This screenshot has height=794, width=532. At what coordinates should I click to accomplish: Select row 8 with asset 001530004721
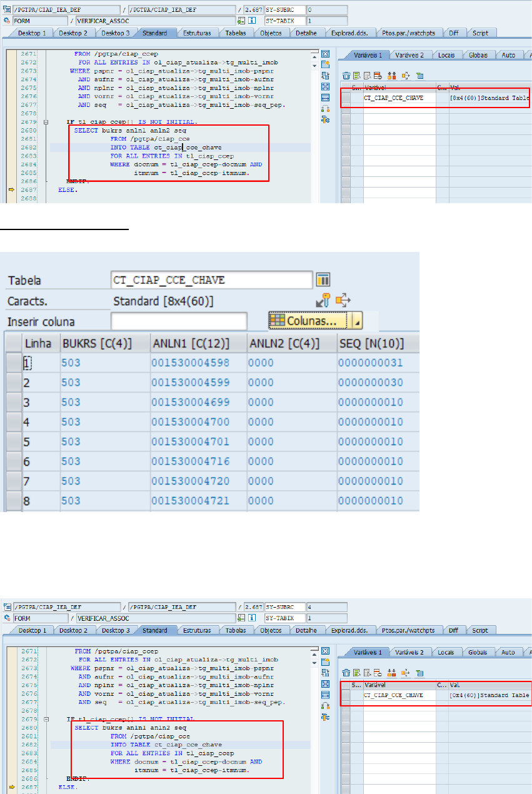click(13, 501)
